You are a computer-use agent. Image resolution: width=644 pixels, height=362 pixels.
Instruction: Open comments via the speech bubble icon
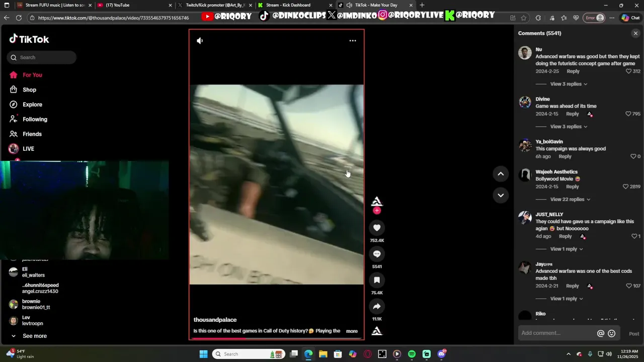click(377, 254)
